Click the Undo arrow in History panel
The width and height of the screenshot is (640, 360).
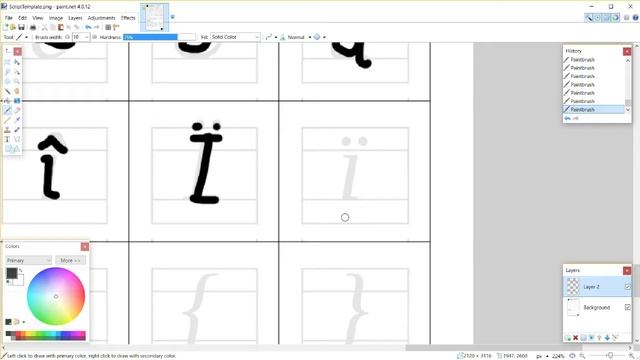tap(567, 118)
